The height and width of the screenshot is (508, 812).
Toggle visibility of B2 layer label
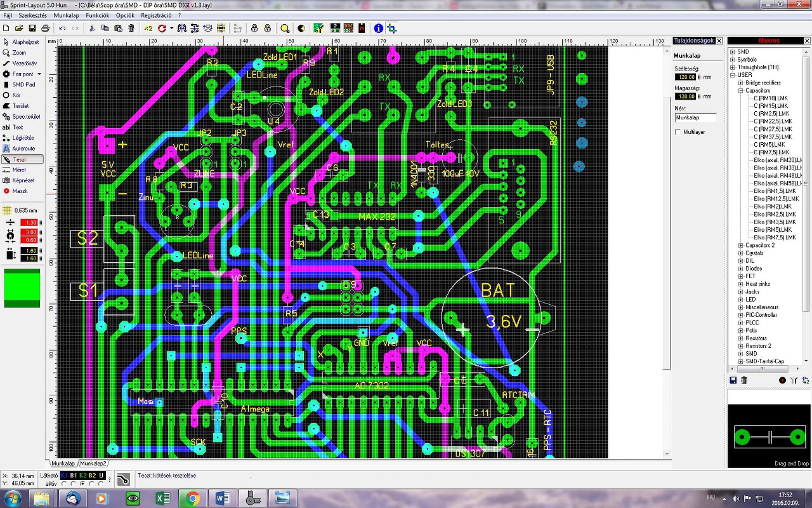pyautogui.click(x=93, y=475)
